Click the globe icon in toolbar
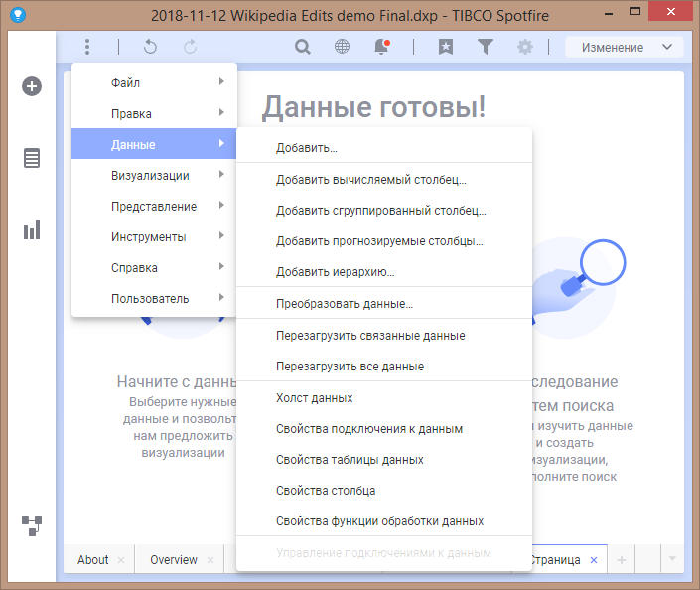 (x=342, y=47)
